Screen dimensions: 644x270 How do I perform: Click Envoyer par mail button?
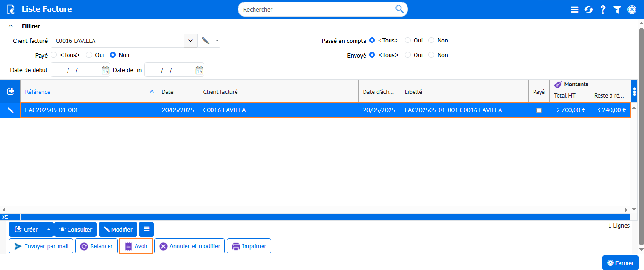click(x=41, y=246)
